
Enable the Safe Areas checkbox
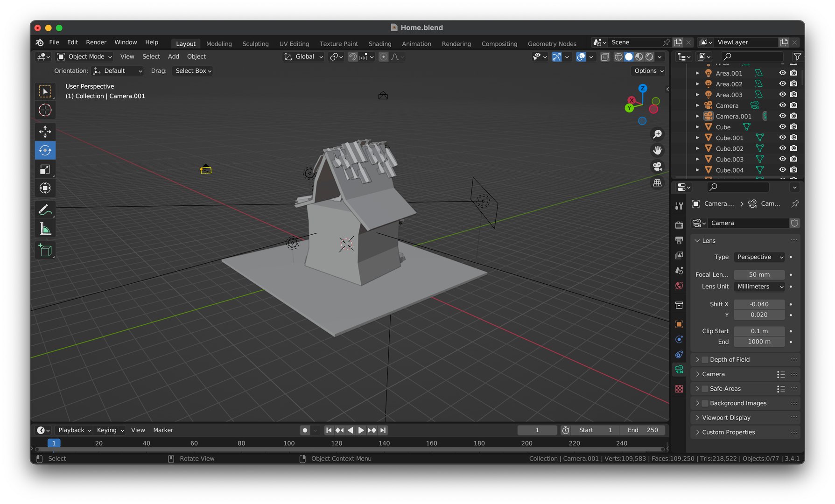pyautogui.click(x=705, y=389)
